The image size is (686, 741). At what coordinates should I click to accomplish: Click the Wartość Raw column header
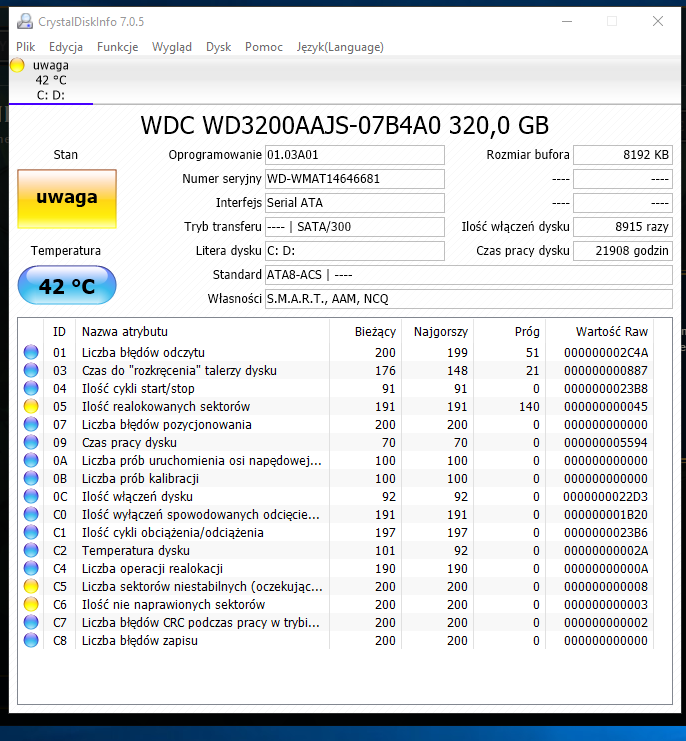[600, 331]
